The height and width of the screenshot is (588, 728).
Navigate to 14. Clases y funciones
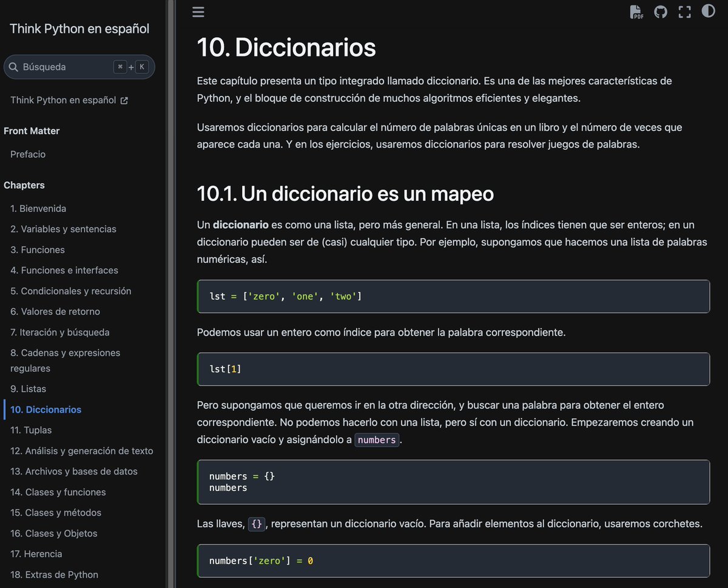click(58, 492)
